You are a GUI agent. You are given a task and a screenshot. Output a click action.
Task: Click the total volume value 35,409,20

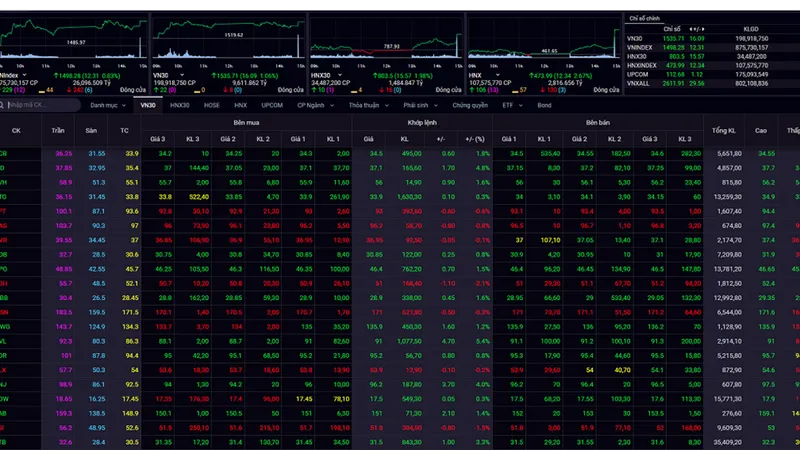(x=729, y=442)
